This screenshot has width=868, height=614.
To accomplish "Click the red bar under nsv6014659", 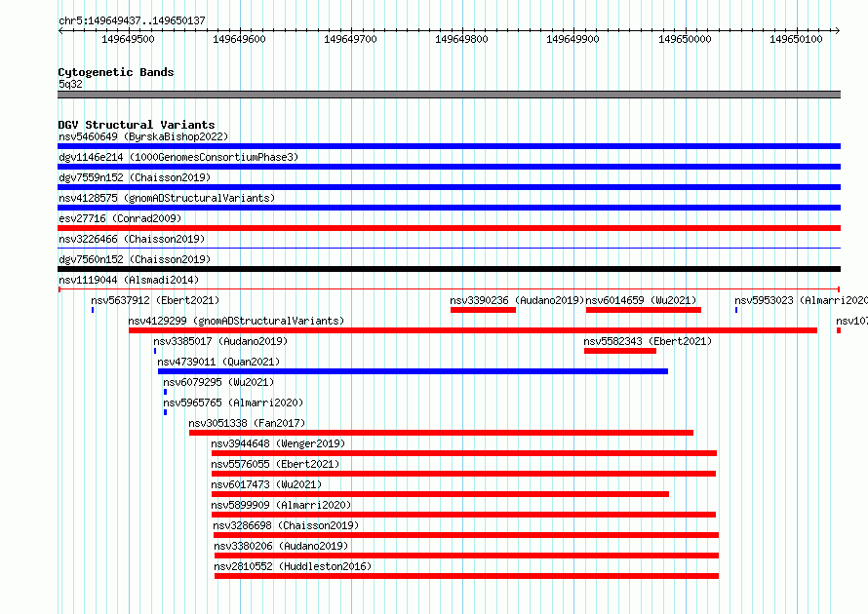I will pos(644,310).
